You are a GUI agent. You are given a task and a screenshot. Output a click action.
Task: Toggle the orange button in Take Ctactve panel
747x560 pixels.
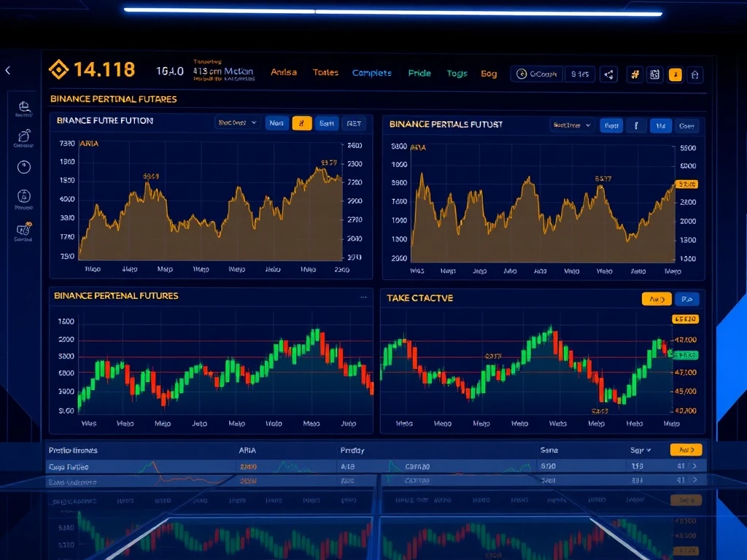pyautogui.click(x=657, y=299)
